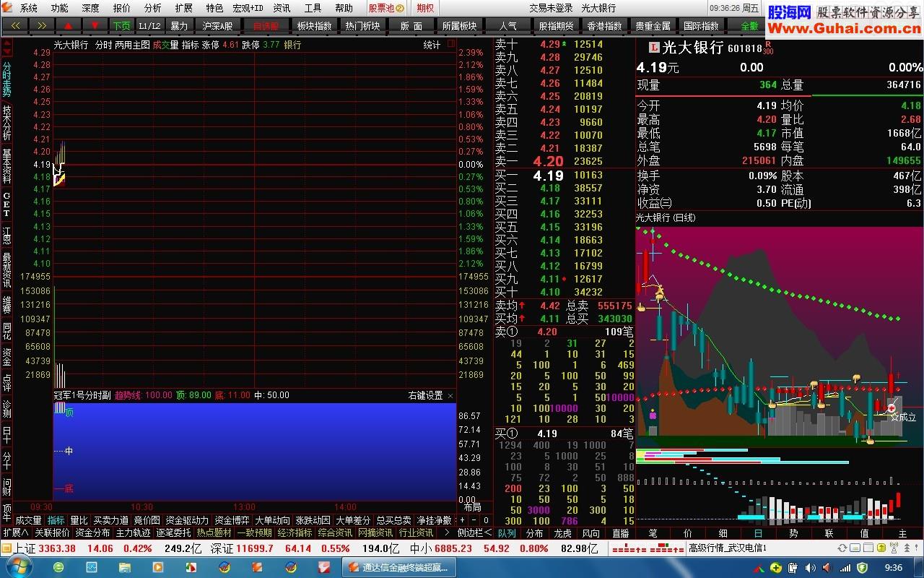Close the 冠军1号分时副 indicator panel
The width and height of the screenshot is (924, 578).
pyautogui.click(x=450, y=395)
